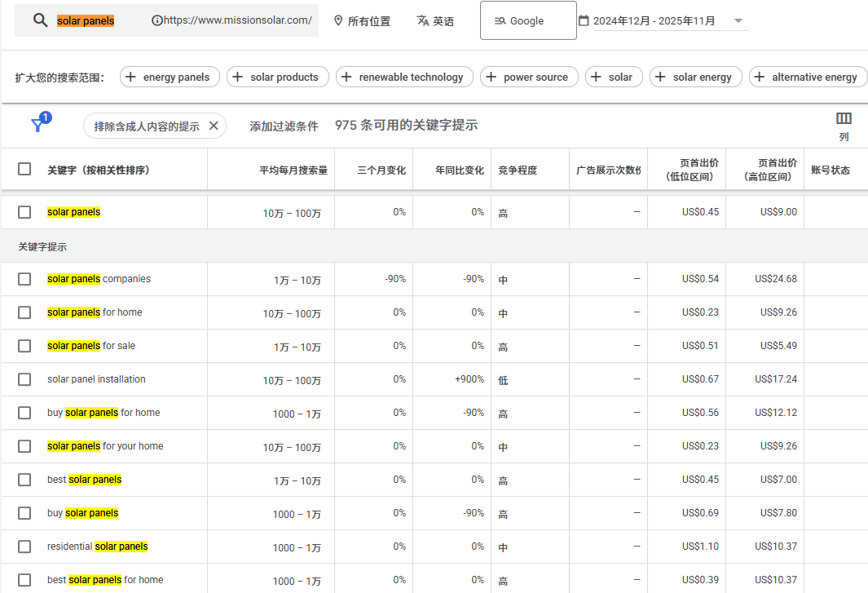868x593 pixels.
Task: Open the columns view icon
Action: tap(844, 119)
